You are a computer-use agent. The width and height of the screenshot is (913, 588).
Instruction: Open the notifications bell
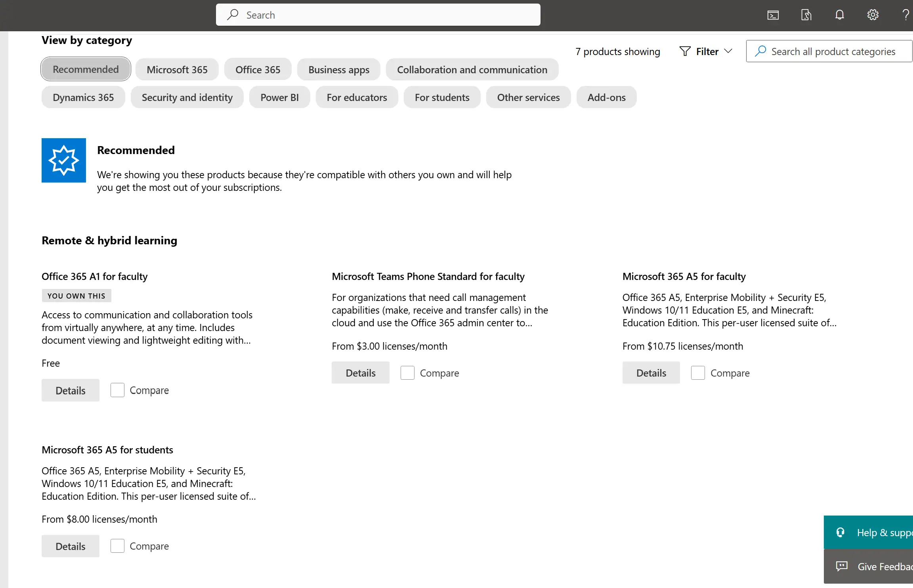[839, 15]
